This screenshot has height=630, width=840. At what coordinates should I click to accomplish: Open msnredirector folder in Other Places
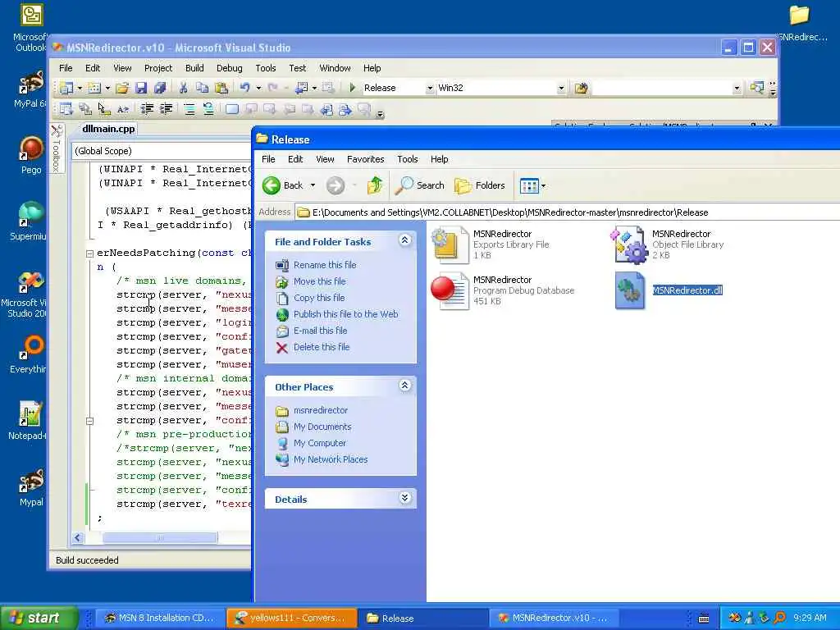click(321, 410)
